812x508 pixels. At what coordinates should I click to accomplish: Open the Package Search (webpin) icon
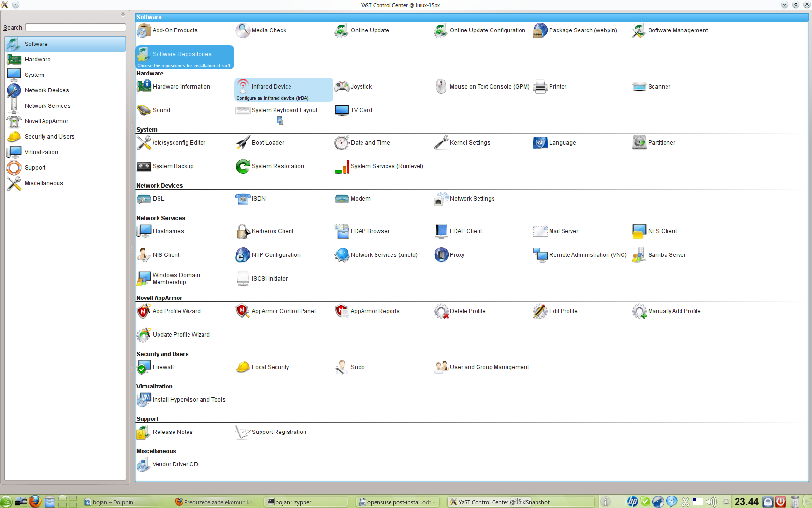click(x=540, y=30)
